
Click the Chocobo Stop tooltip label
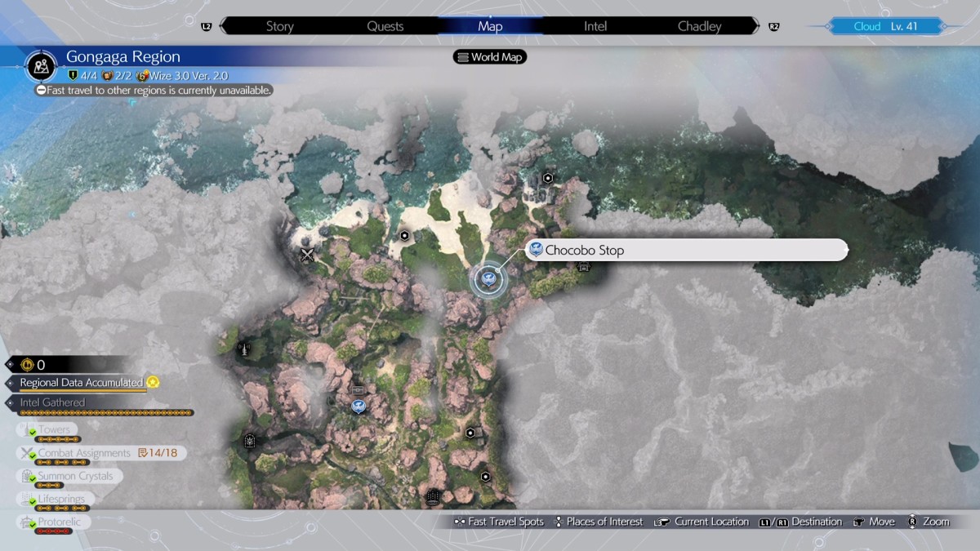[x=686, y=250]
